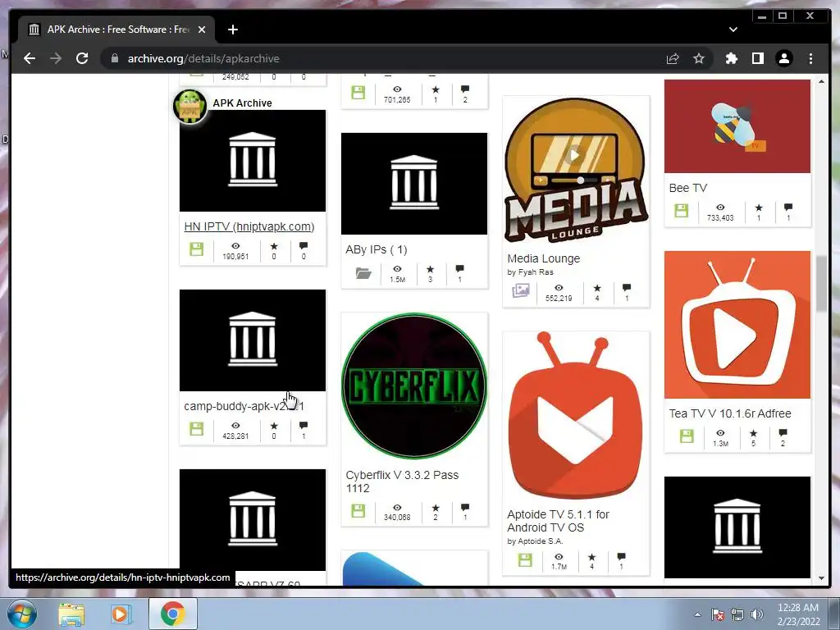Open the volume speaker tray icon
The image size is (840, 630).
click(757, 614)
